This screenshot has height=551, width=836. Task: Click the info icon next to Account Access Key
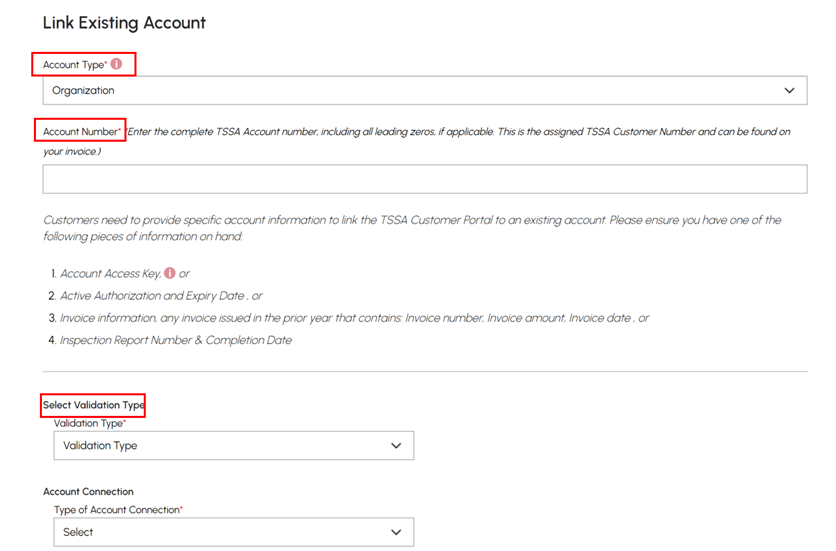(170, 273)
